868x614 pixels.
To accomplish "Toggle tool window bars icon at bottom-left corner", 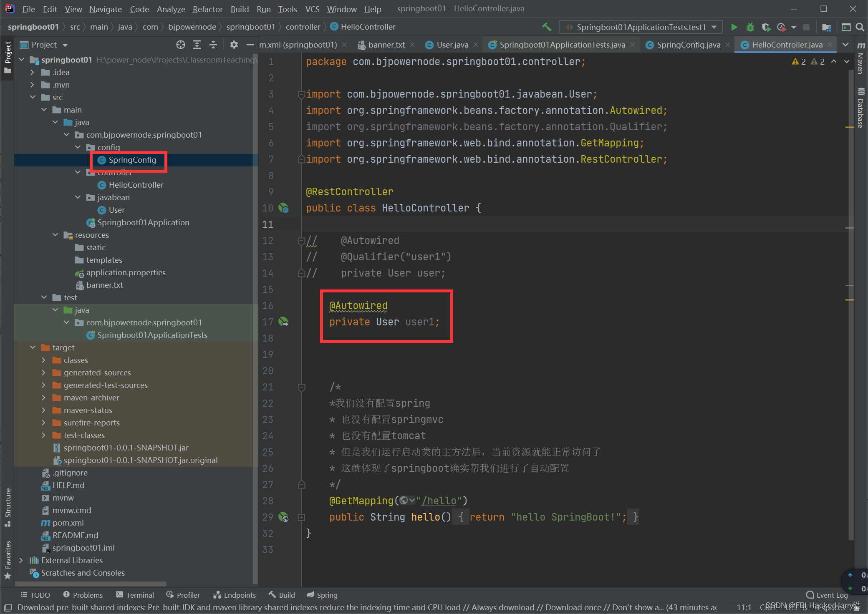I will 8,607.
